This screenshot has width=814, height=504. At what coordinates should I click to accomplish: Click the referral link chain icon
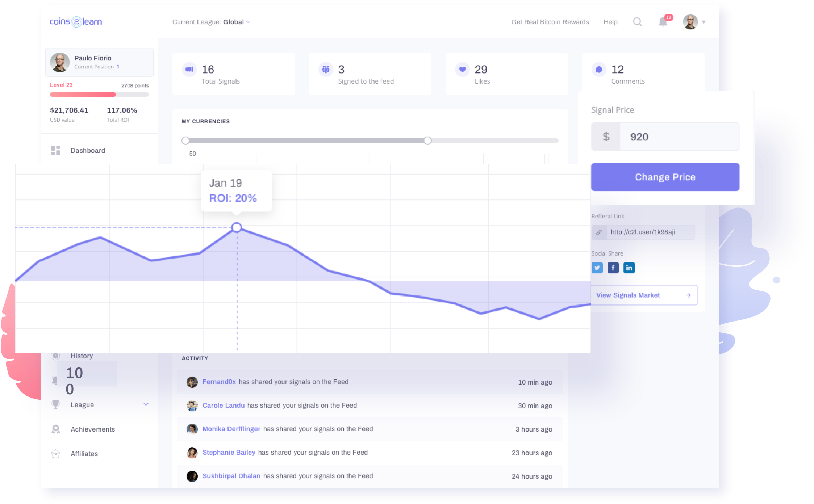click(x=599, y=232)
